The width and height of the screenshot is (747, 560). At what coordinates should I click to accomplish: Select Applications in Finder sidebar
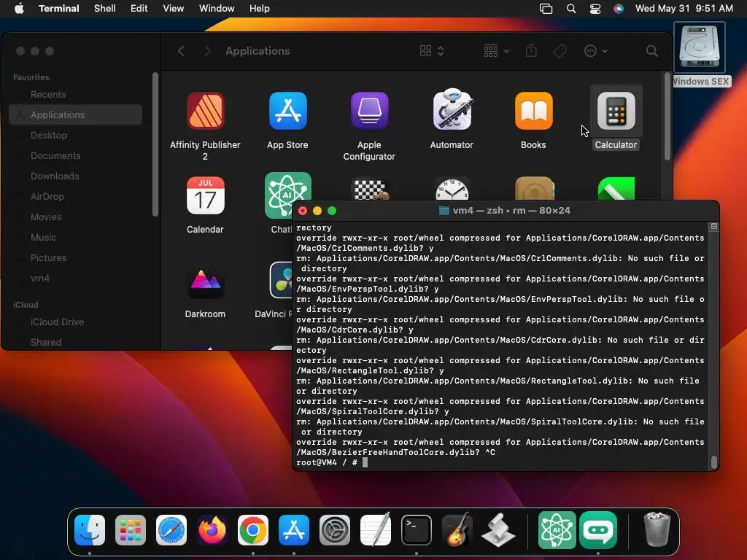click(76, 114)
